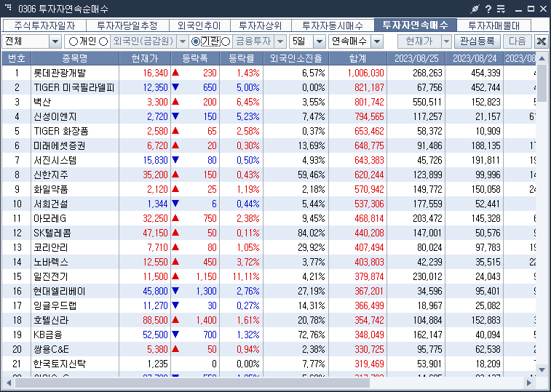Select TIGER 화장품 stock name

tap(61, 131)
